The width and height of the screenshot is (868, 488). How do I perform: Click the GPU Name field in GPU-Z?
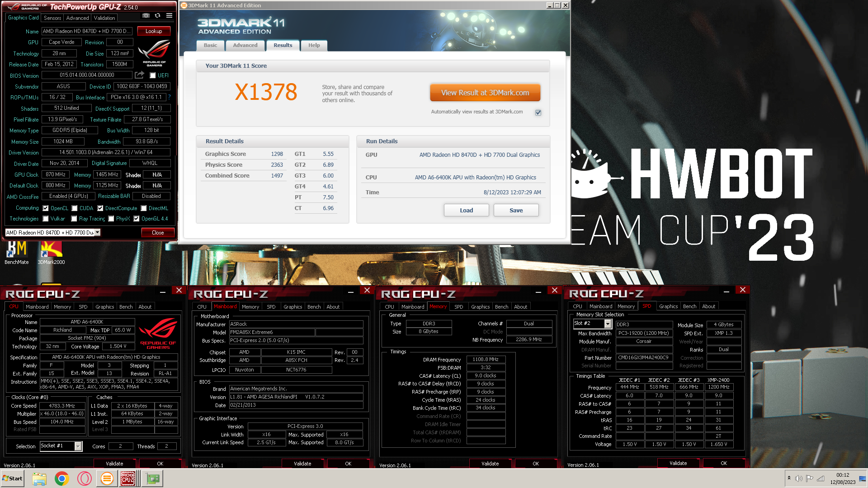pyautogui.click(x=87, y=31)
